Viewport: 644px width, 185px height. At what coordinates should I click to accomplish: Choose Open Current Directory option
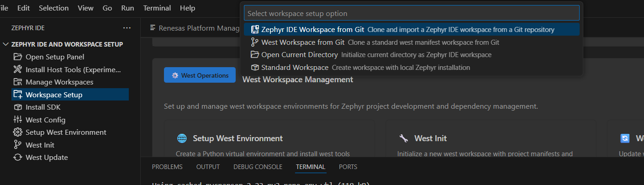pyautogui.click(x=412, y=55)
